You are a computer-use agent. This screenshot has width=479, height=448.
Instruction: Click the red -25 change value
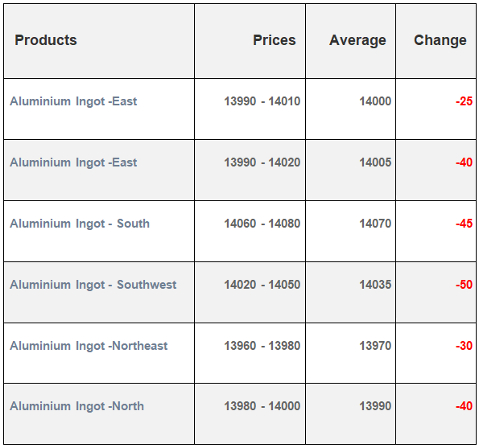click(x=464, y=101)
